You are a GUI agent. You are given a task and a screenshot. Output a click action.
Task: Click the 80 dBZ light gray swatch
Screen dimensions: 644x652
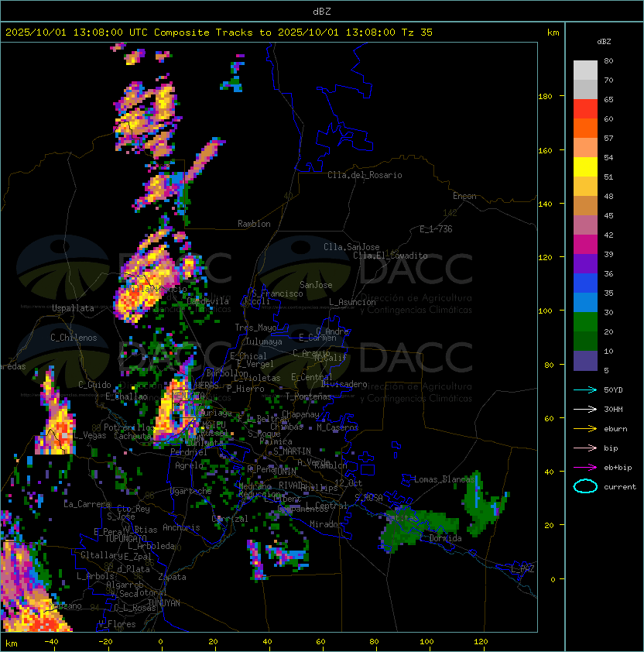[x=585, y=70]
